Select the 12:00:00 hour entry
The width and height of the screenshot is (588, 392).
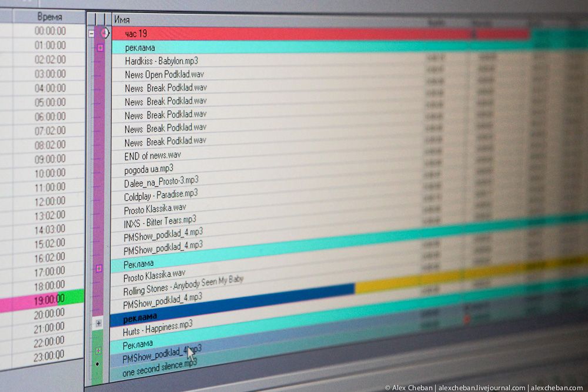(50, 201)
